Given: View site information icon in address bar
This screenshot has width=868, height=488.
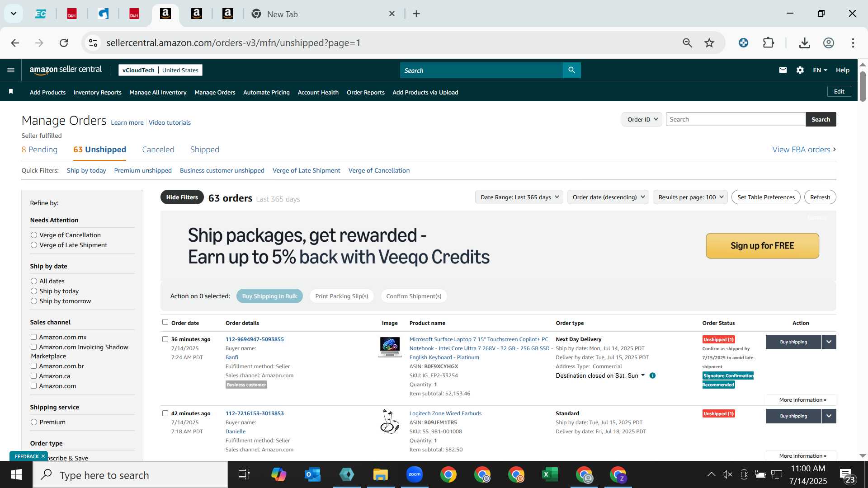Looking at the screenshot, I should pyautogui.click(x=93, y=43).
